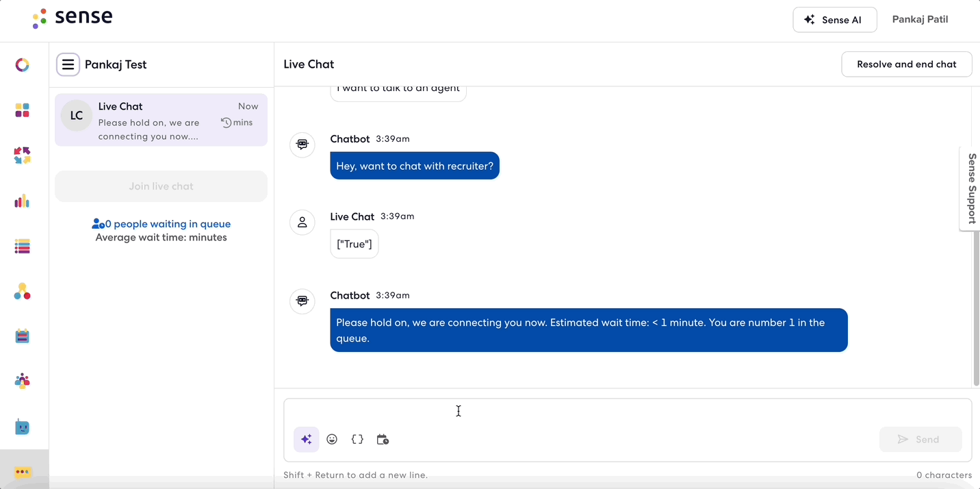Select the Live Chat conversation preview text
980x489 pixels.
pos(149,129)
